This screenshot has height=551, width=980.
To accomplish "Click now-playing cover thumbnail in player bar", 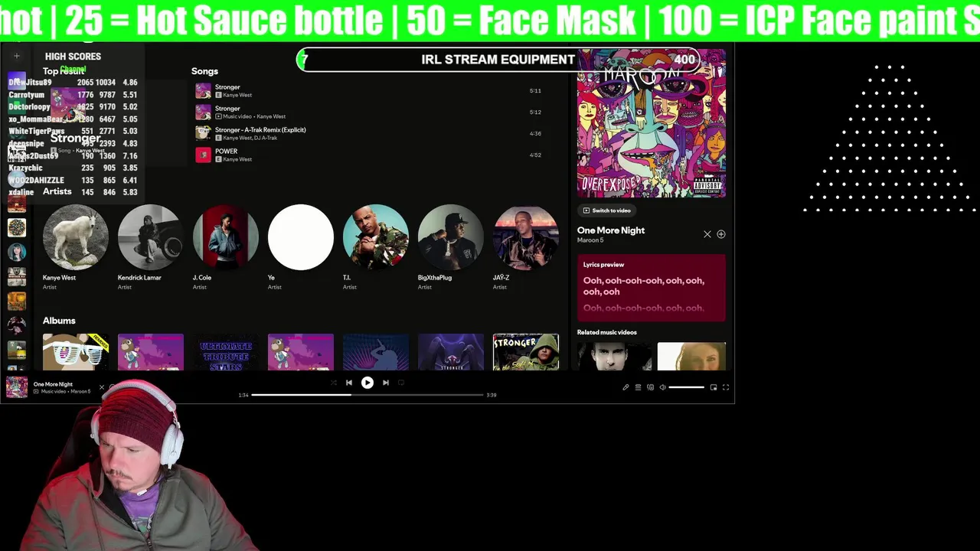I will click(x=17, y=387).
